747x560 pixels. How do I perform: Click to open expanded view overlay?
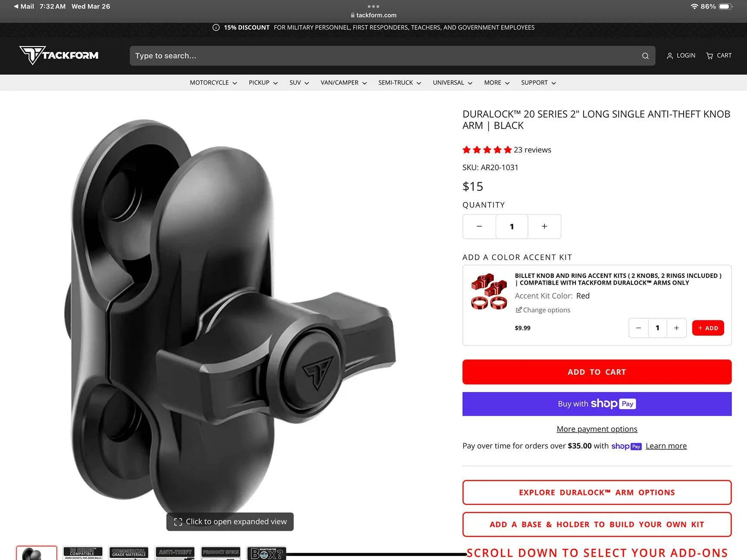[x=230, y=522]
